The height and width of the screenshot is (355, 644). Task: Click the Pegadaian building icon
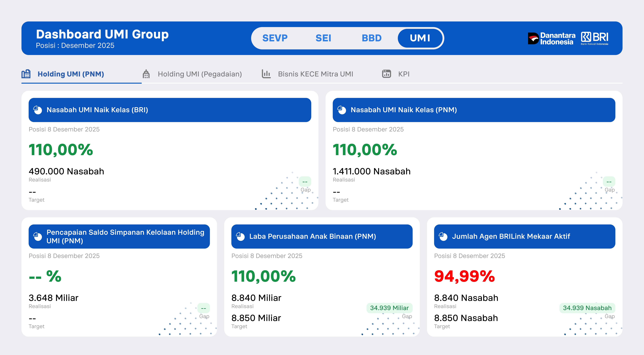146,74
